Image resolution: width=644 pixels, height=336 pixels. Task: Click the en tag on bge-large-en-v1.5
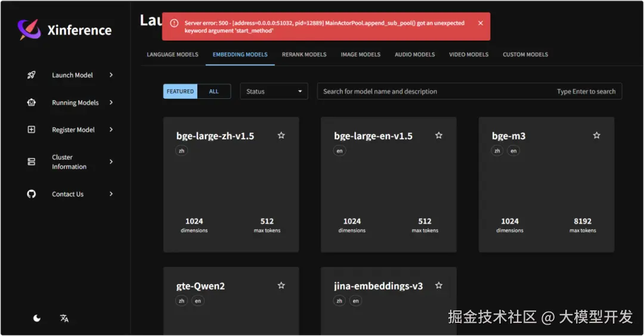(339, 151)
